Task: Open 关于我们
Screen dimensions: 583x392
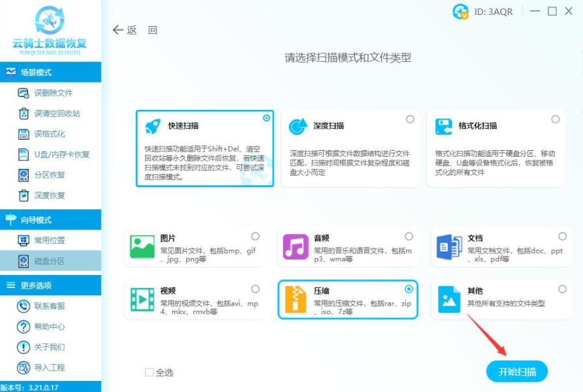Action: [x=51, y=347]
